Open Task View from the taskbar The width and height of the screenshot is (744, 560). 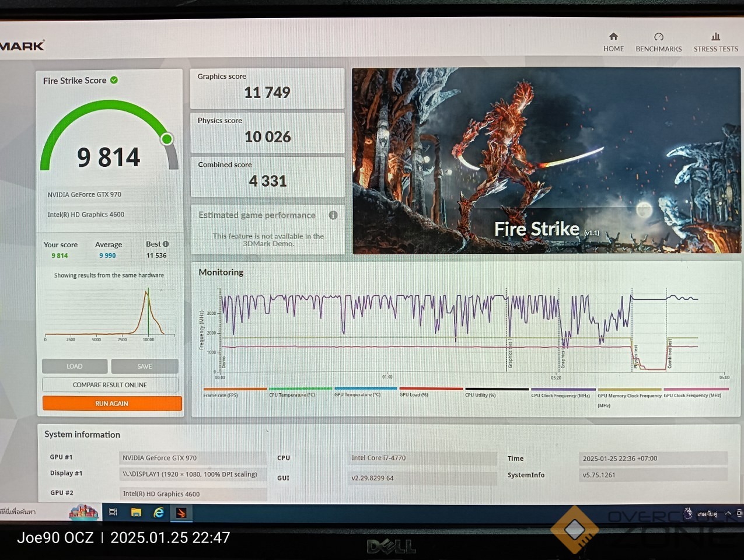(x=113, y=512)
